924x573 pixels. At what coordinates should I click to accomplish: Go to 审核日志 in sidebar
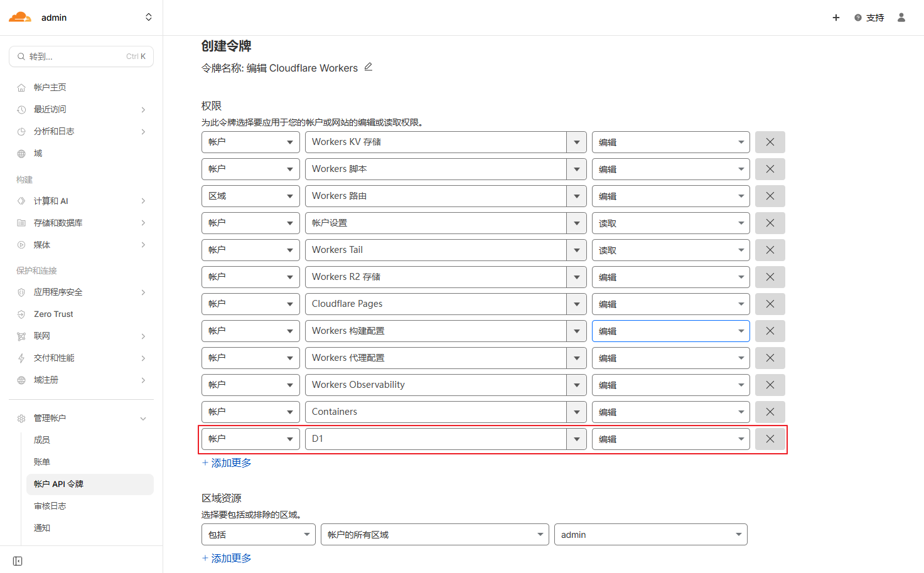click(x=50, y=506)
